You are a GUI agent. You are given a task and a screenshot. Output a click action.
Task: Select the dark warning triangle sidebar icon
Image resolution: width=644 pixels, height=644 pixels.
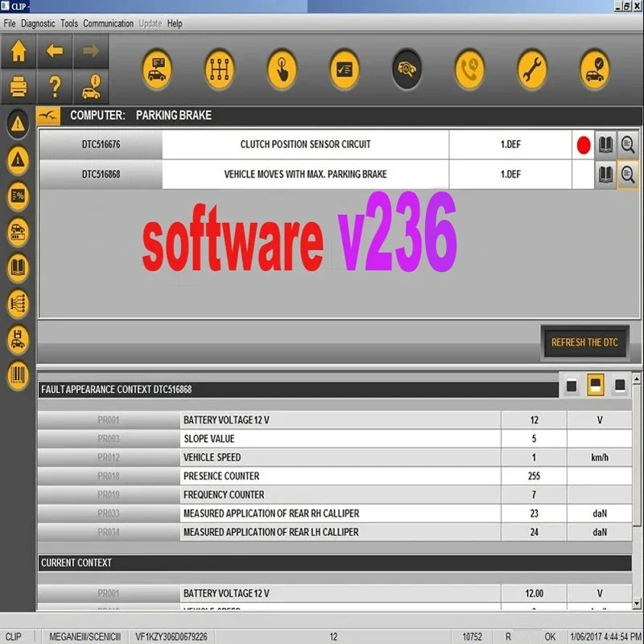[x=18, y=124]
